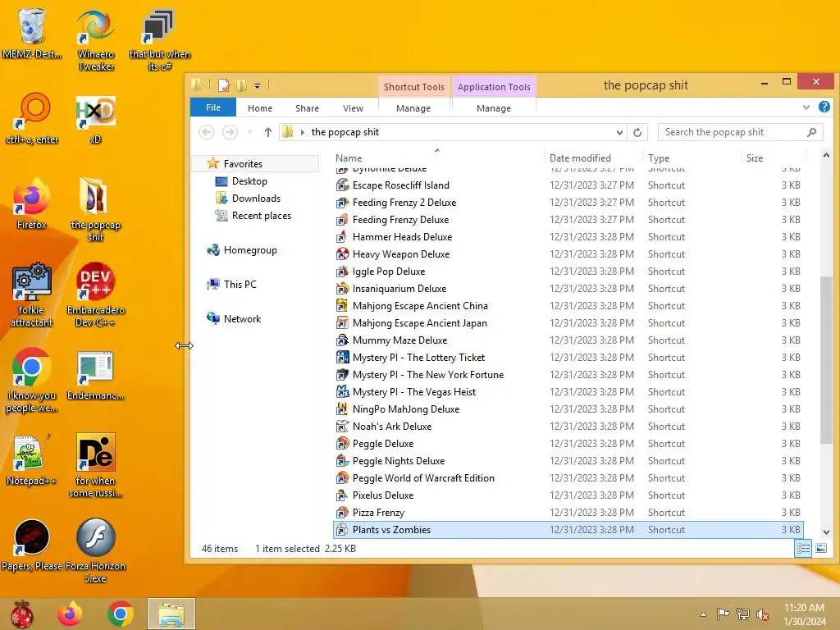Click the New Folder quick access icon

[x=242, y=85]
